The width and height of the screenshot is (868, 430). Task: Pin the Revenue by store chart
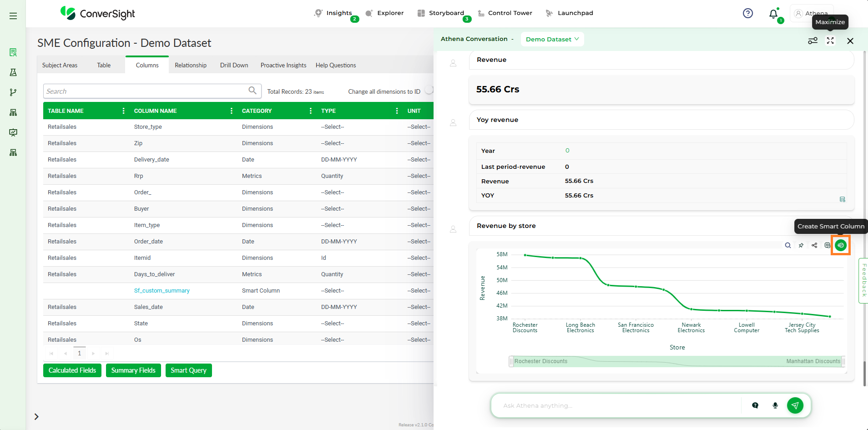(801, 245)
